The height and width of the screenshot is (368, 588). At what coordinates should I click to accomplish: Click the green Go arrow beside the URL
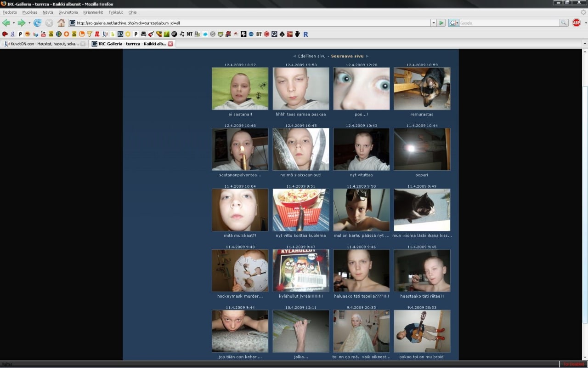point(441,23)
